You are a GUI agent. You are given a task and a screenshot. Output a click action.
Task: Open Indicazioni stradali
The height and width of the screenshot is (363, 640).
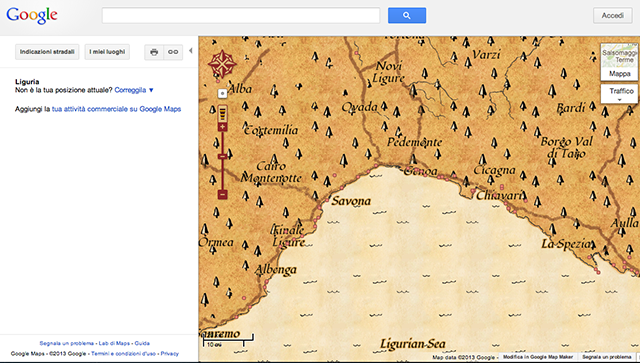click(47, 52)
